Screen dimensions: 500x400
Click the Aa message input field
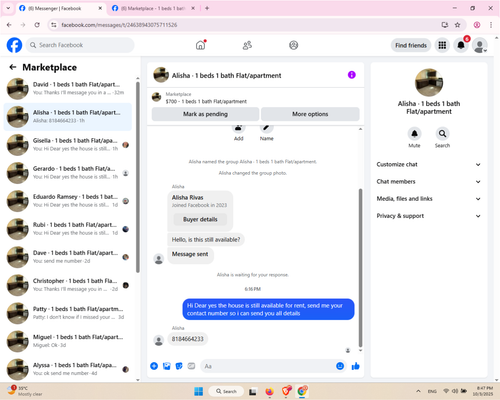click(274, 366)
